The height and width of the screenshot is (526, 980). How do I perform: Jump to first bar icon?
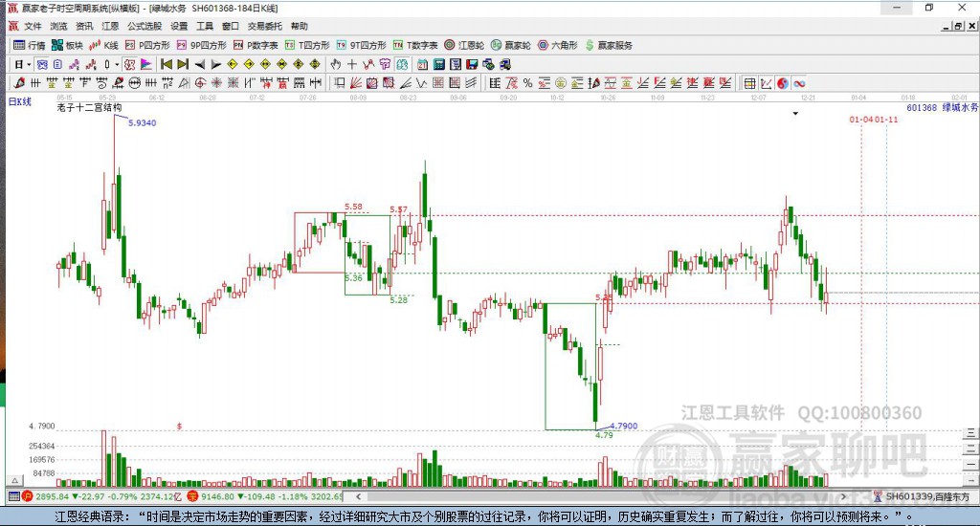167,64
